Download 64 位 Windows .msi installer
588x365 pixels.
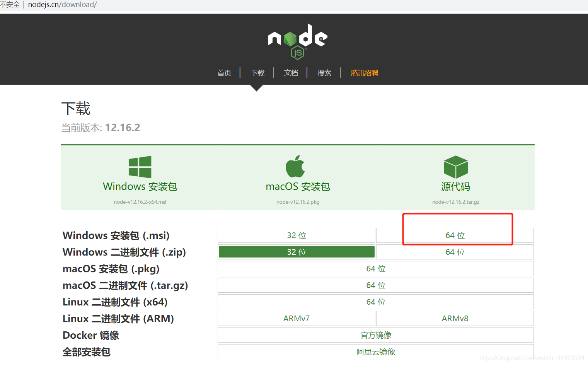click(455, 235)
